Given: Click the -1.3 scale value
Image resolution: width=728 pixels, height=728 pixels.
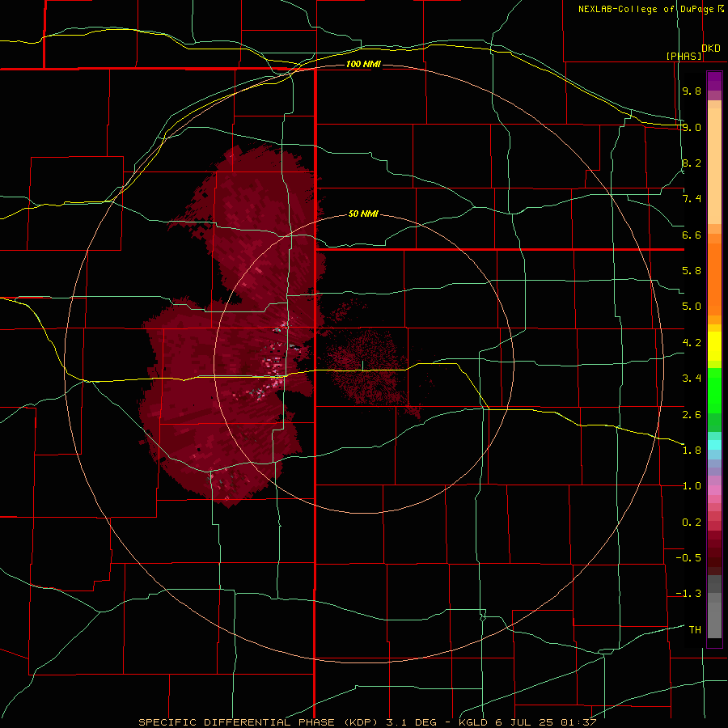Looking at the screenshot, I should (688, 594).
